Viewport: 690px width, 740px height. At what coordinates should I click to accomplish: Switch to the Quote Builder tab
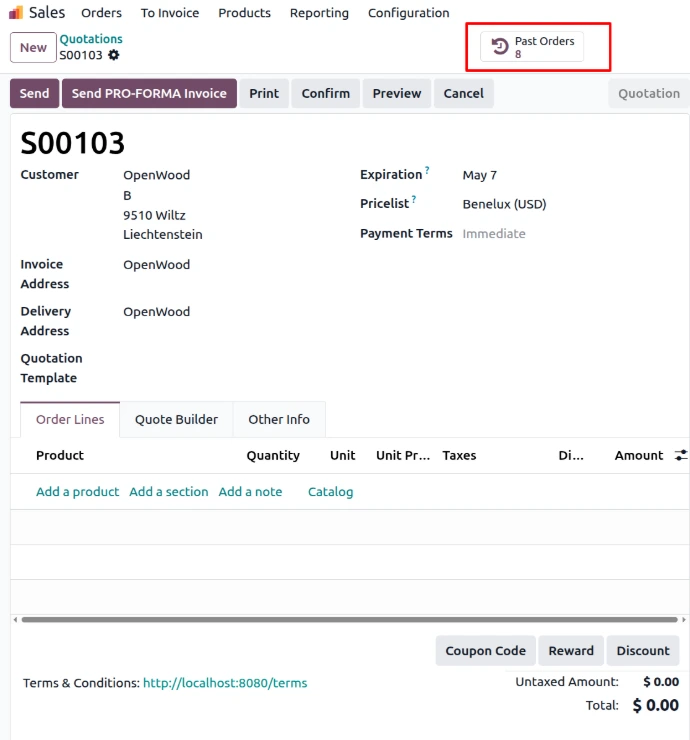(176, 420)
